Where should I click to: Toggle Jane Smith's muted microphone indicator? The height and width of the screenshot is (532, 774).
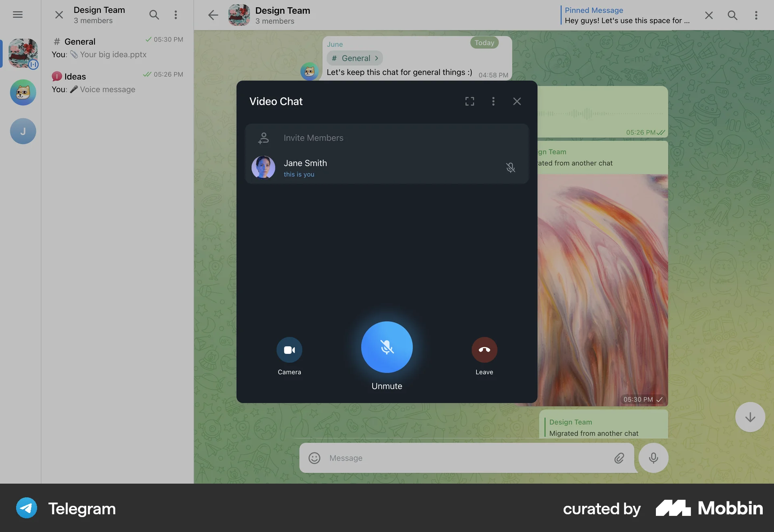point(511,167)
